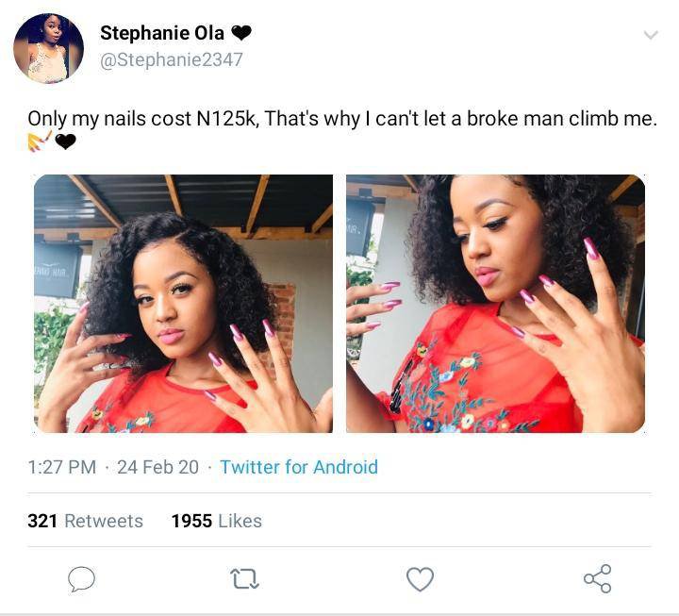The image size is (679, 616).
Task: Click the black heart beside Stephanie Ola
Action: [241, 33]
